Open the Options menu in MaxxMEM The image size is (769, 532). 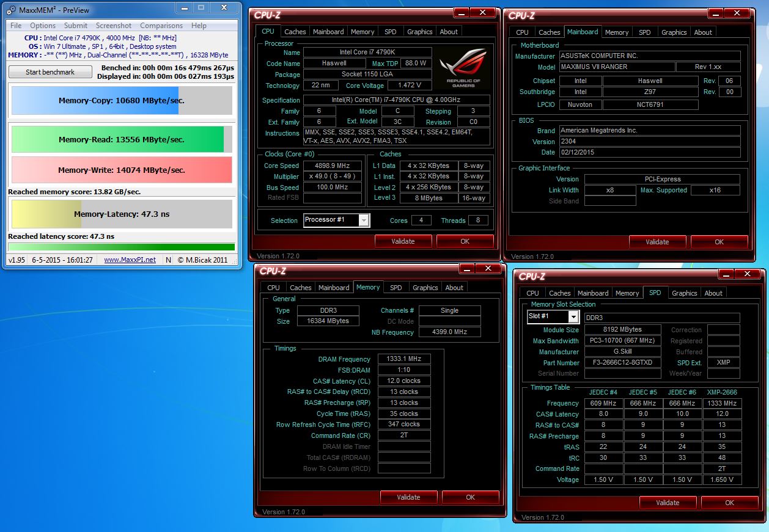[x=43, y=26]
